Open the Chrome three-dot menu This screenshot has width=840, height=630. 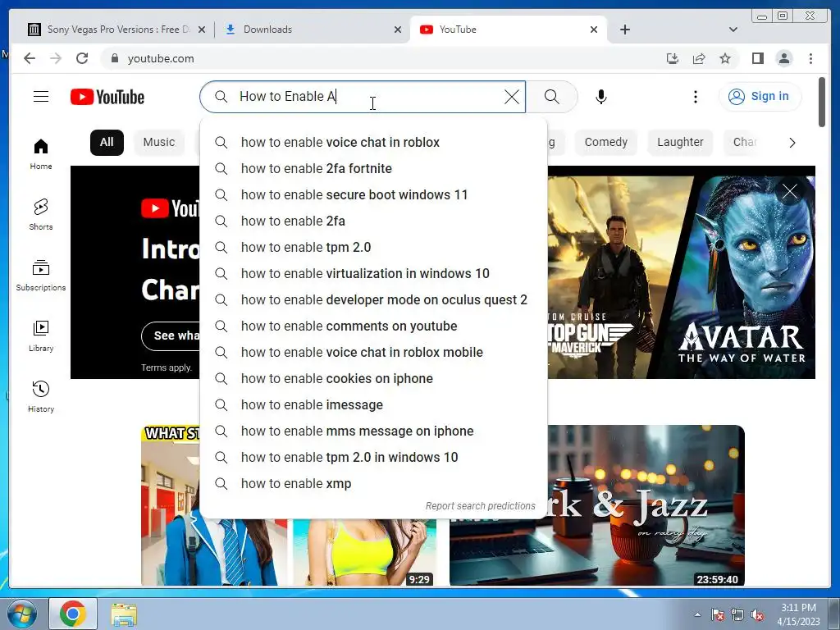tap(810, 58)
